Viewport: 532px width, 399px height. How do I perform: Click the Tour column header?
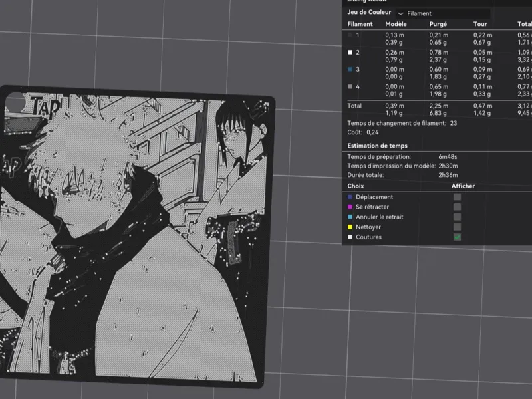[480, 24]
